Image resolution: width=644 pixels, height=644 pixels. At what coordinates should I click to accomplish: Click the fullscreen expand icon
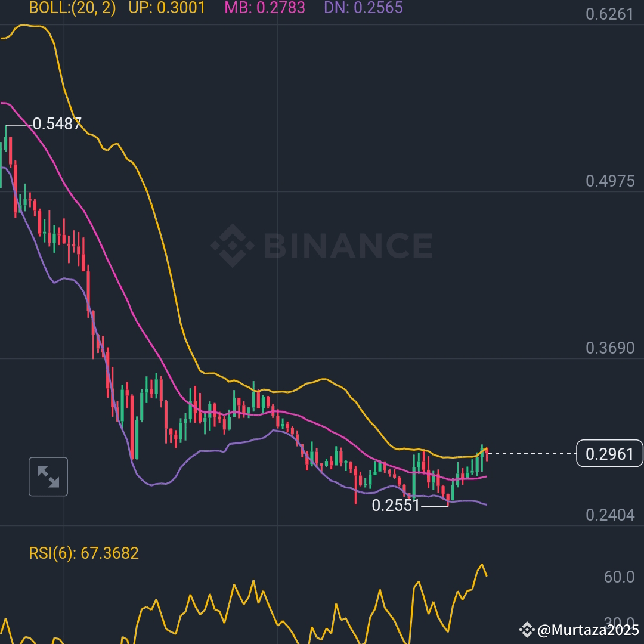tap(48, 476)
